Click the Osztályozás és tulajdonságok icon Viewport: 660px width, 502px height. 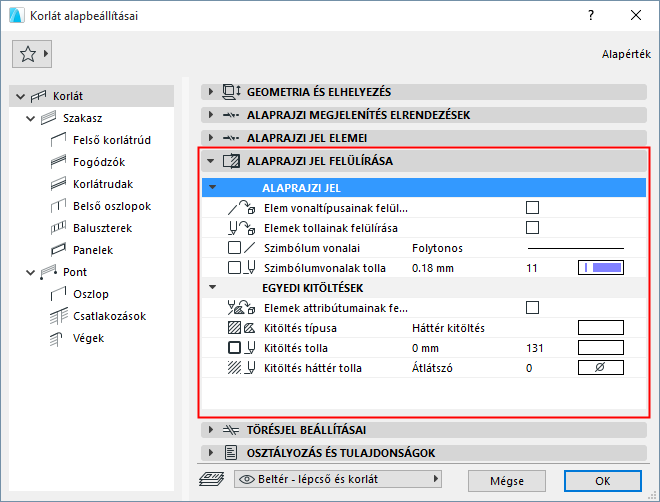click(231, 453)
